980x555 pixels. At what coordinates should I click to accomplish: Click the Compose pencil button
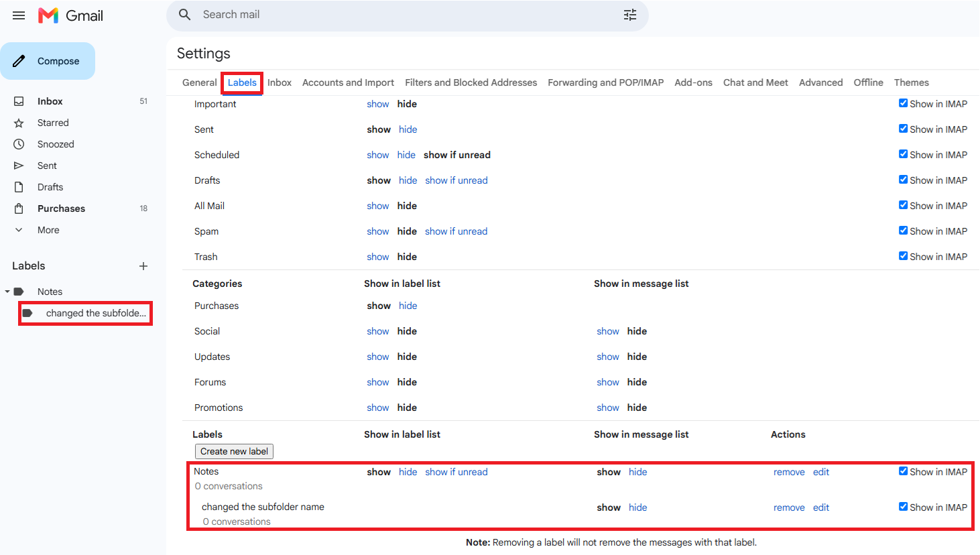tap(48, 61)
